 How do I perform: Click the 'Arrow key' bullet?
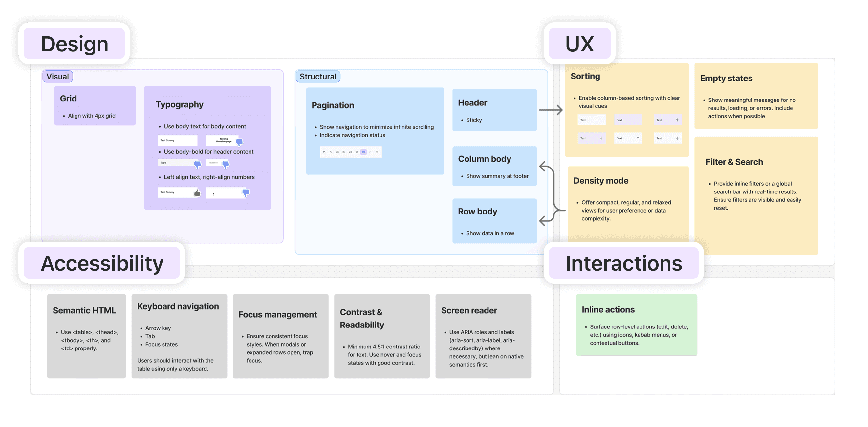point(158,328)
